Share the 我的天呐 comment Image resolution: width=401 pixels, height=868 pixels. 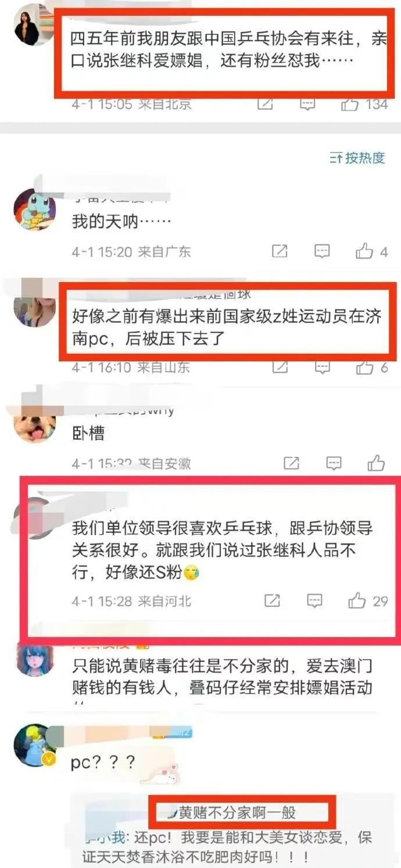click(280, 251)
